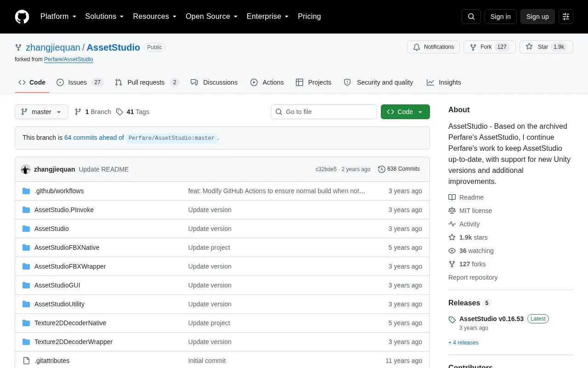The image size is (588, 368).
Task: Open the master branch selector
Action: [41, 112]
